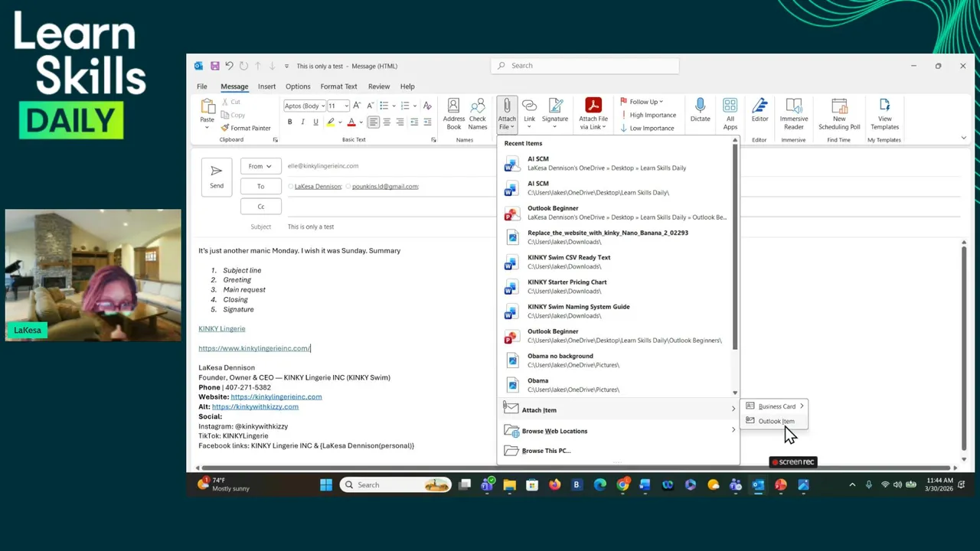Toggle underline formatting

[315, 122]
